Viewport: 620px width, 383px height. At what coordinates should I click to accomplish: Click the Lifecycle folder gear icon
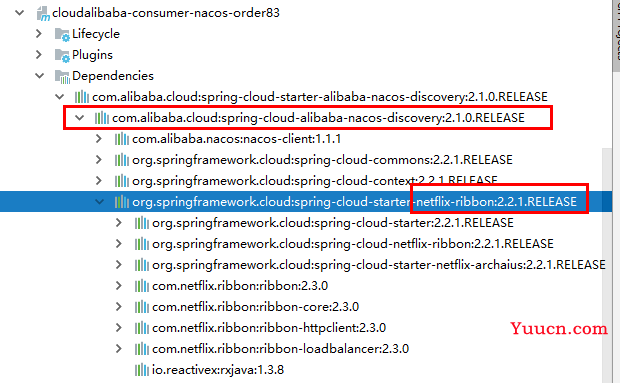point(62,34)
